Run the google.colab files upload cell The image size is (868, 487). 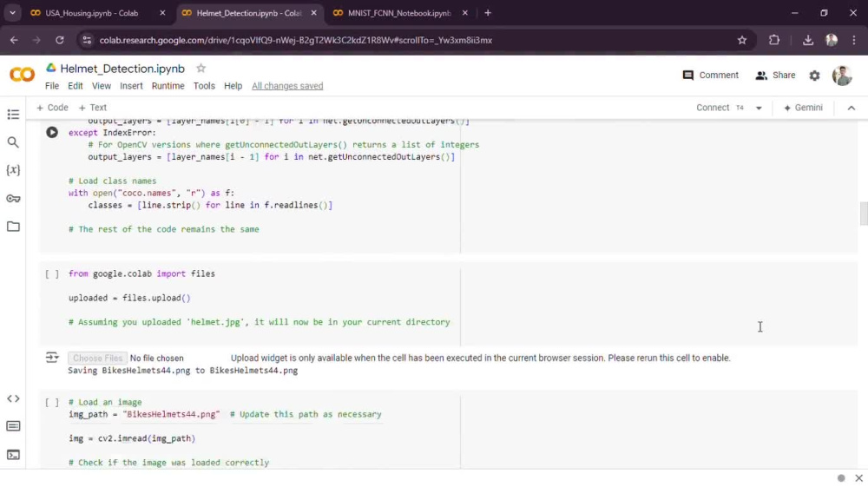(52, 274)
